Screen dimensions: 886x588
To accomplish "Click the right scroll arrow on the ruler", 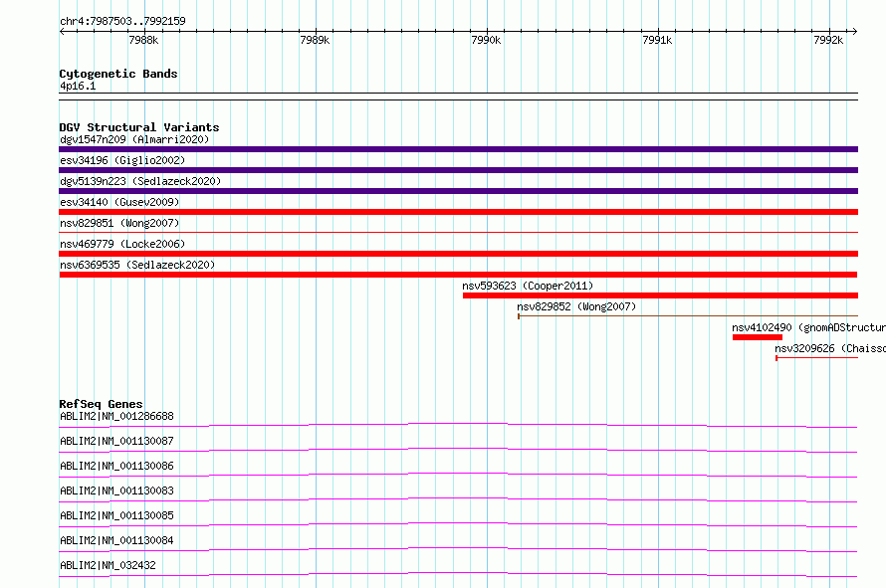I will pyautogui.click(x=854, y=31).
